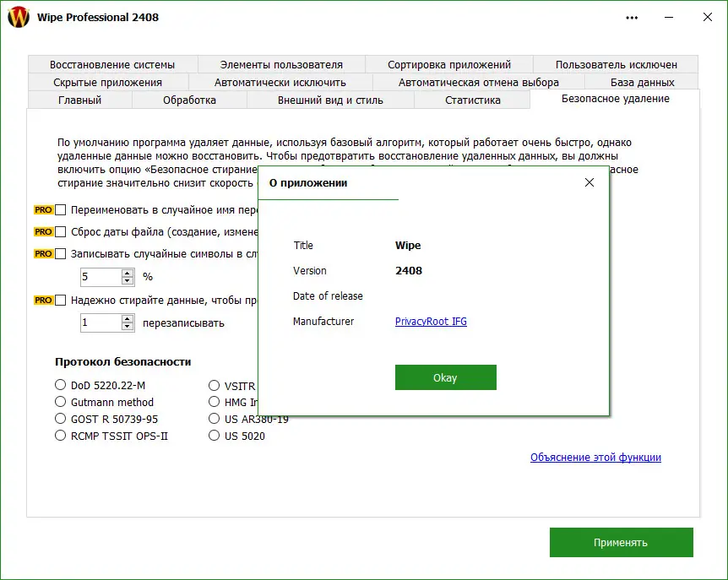Select Gutmann method radio button
Image resolution: width=728 pixels, height=580 pixels.
coord(60,401)
